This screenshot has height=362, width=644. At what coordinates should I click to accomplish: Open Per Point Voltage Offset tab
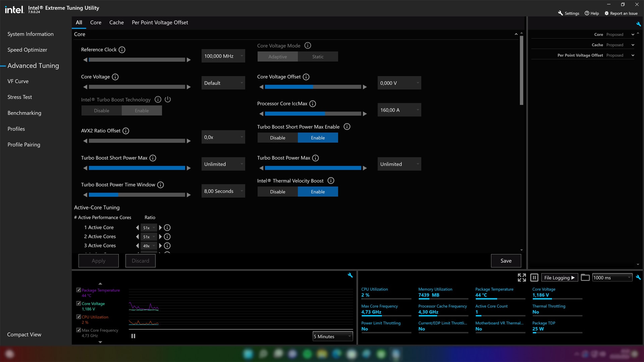160,22
